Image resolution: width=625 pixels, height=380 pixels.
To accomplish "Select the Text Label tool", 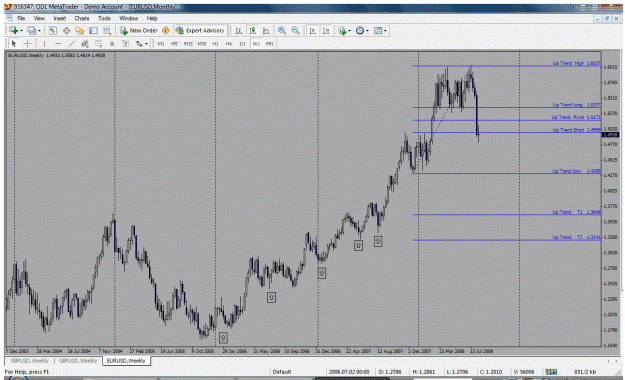I will 126,43.
